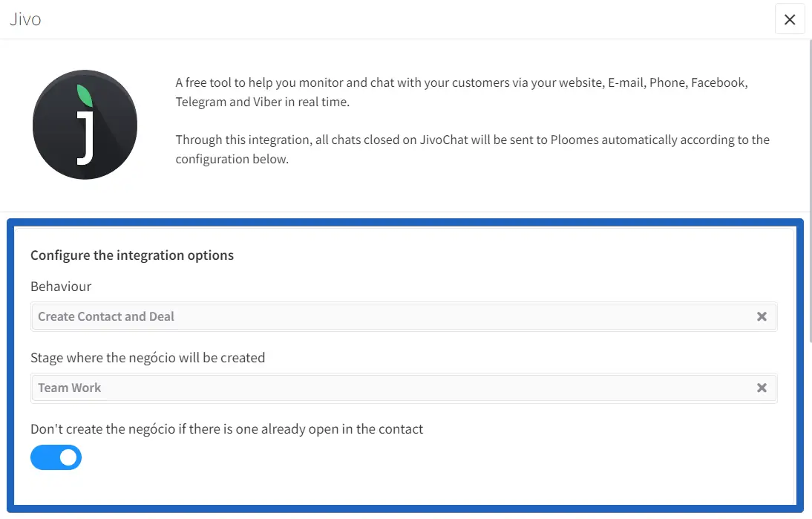
Task: Toggle the don't-create-negócio switch
Action: click(56, 457)
